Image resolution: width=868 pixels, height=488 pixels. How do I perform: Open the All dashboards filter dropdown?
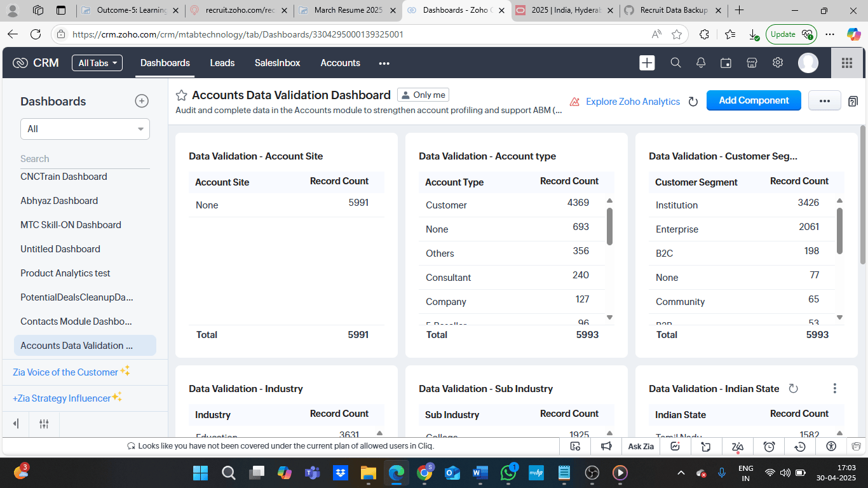[x=85, y=129]
